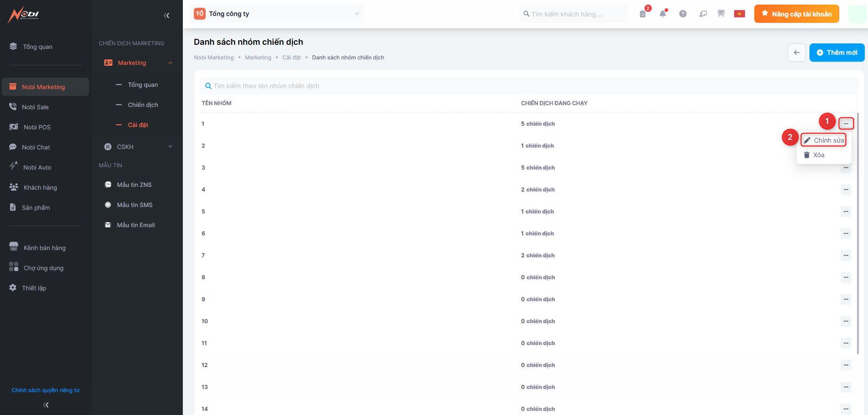Click the campaign group name search field

(526, 86)
